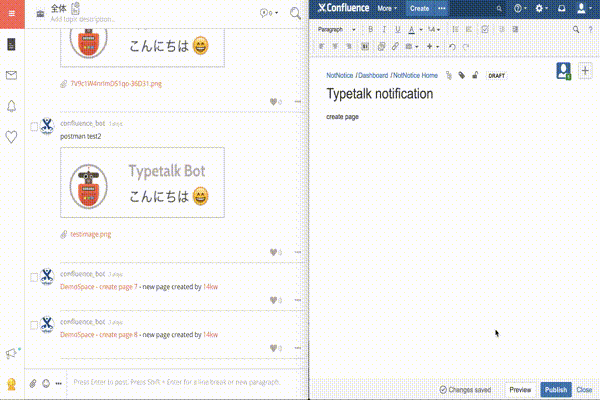Image resolution: width=600 pixels, height=400 pixels.
Task: Insert a numbered list in Confluence editor
Action: click(469, 29)
